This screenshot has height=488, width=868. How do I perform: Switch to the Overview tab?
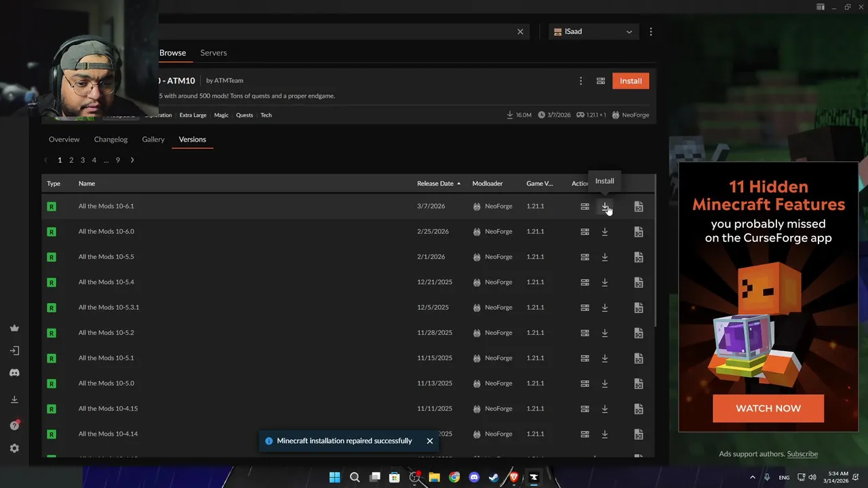pyautogui.click(x=64, y=140)
